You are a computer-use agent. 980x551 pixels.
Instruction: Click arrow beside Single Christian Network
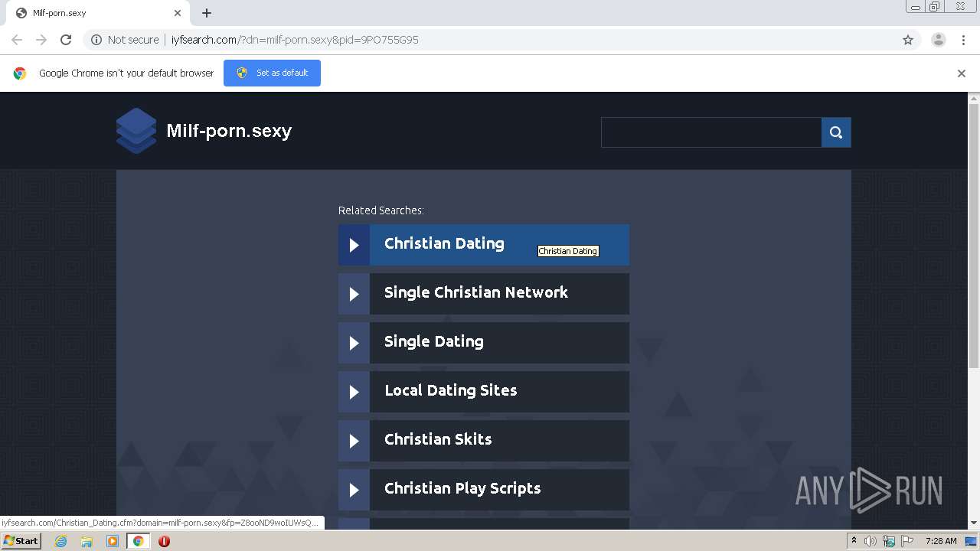(x=354, y=294)
